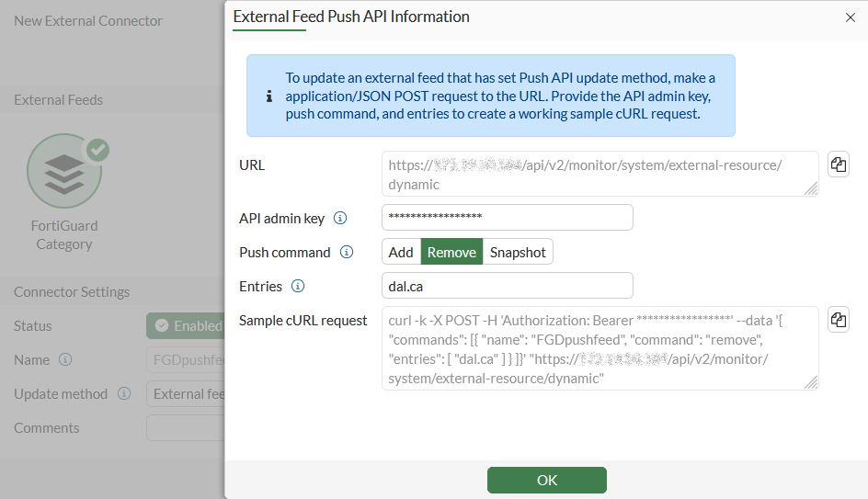Viewport: 868px width, 499px height.
Task: Click the URL text area
Action: pos(599,174)
